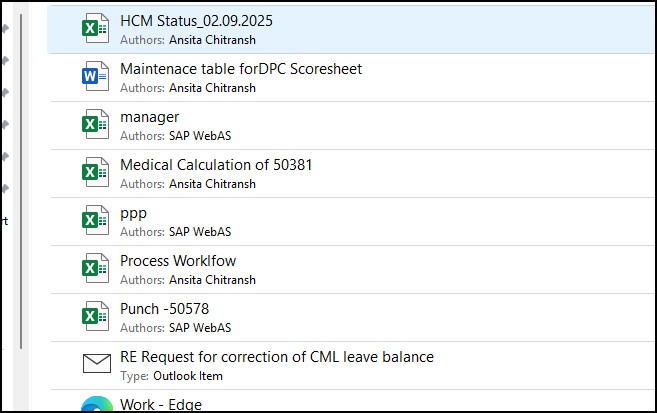Select the manager workbook title
The height and width of the screenshot is (413, 657).
pos(149,117)
